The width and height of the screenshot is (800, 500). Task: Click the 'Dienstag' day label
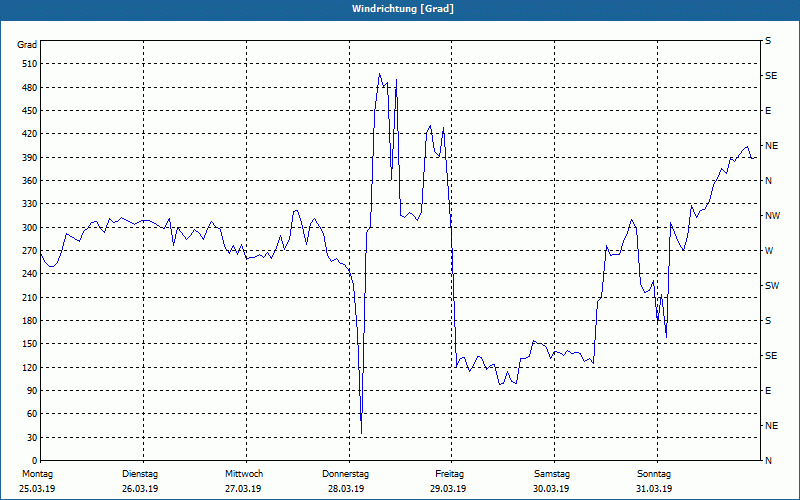pyautogui.click(x=140, y=474)
